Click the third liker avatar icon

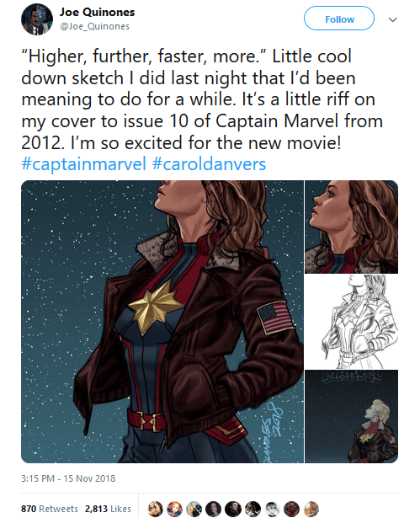click(194, 509)
